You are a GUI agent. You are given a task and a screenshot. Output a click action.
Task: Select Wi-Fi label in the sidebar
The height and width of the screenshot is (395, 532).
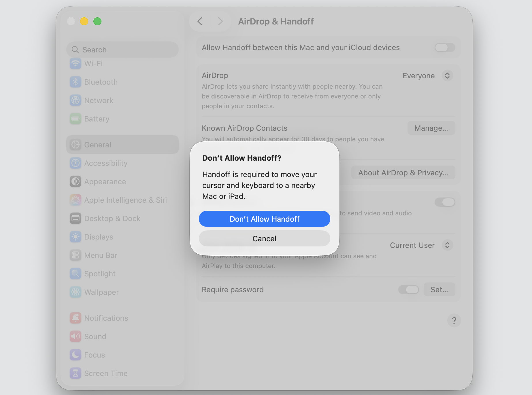pos(93,64)
